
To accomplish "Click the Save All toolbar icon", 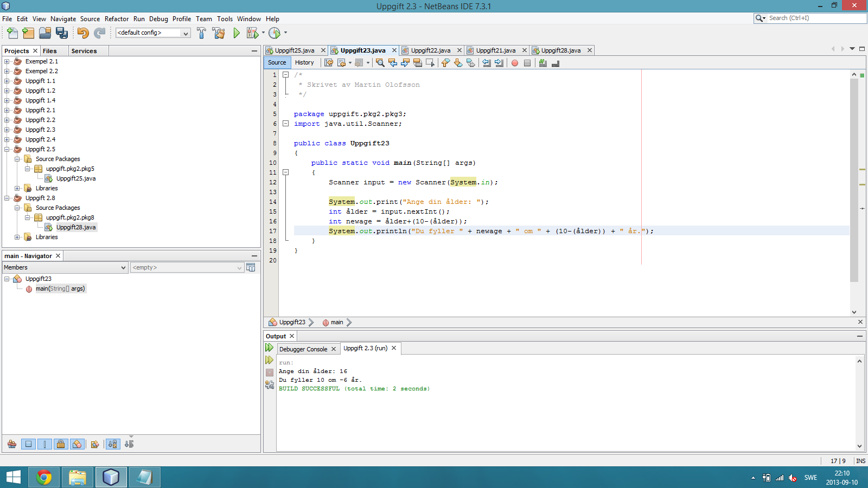I will tap(62, 33).
